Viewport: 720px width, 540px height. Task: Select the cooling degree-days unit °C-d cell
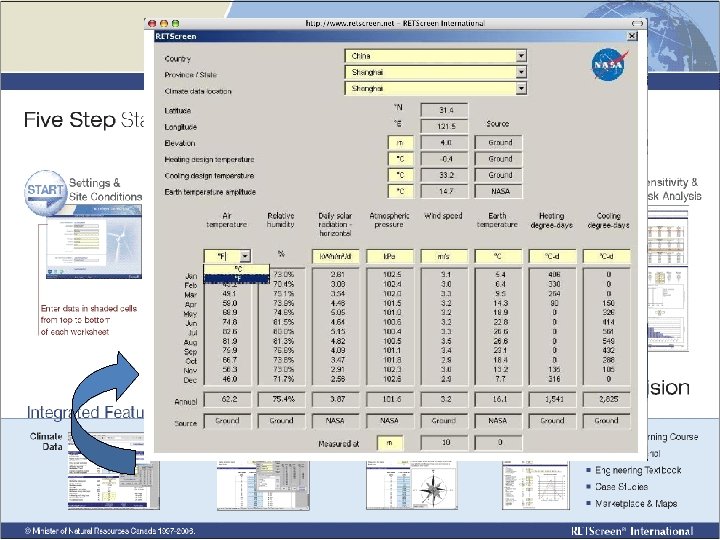(607, 256)
